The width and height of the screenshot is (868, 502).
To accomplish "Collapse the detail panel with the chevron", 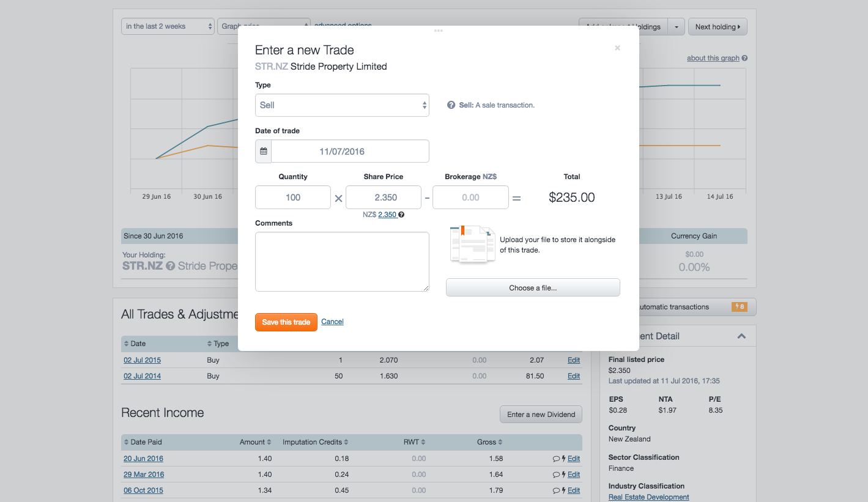I will (x=741, y=336).
